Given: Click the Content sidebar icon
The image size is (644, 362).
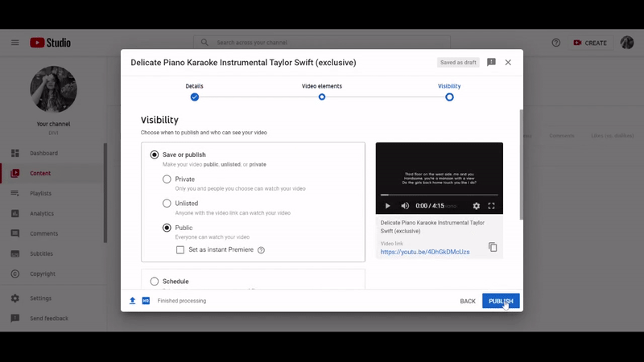Looking at the screenshot, I should (15, 173).
